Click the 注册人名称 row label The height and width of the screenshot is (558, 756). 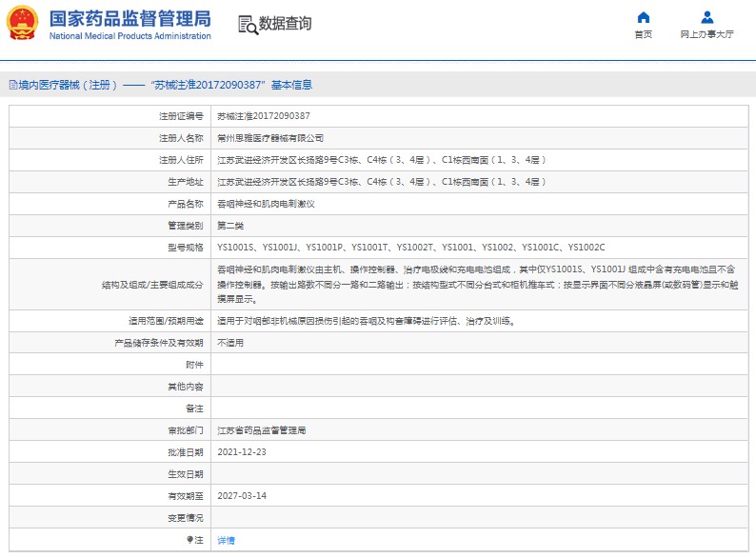tap(181, 138)
